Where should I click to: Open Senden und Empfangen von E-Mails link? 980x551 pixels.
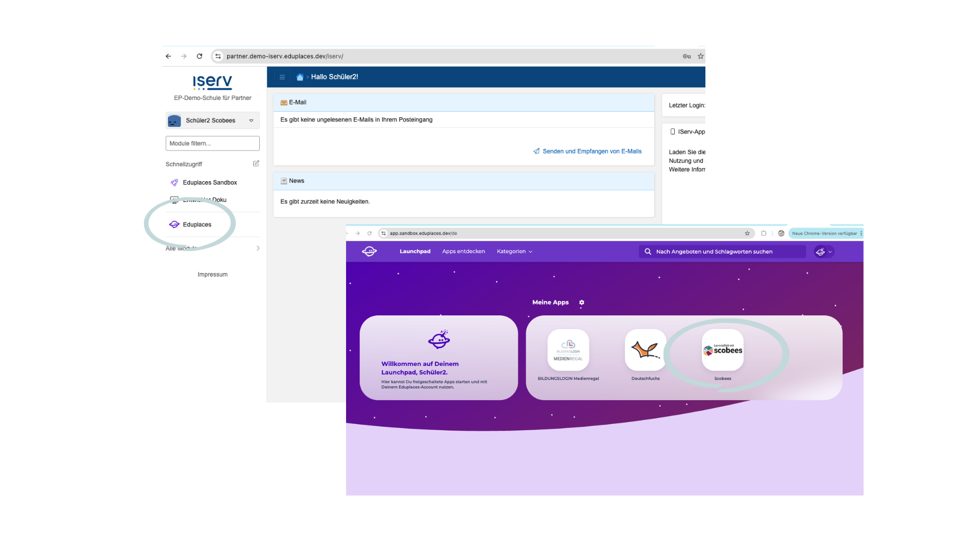pos(592,152)
